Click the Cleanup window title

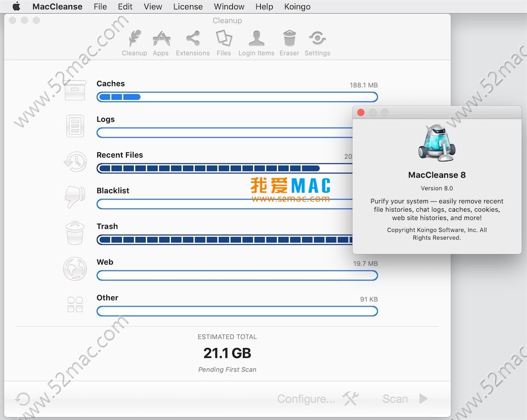(x=227, y=20)
